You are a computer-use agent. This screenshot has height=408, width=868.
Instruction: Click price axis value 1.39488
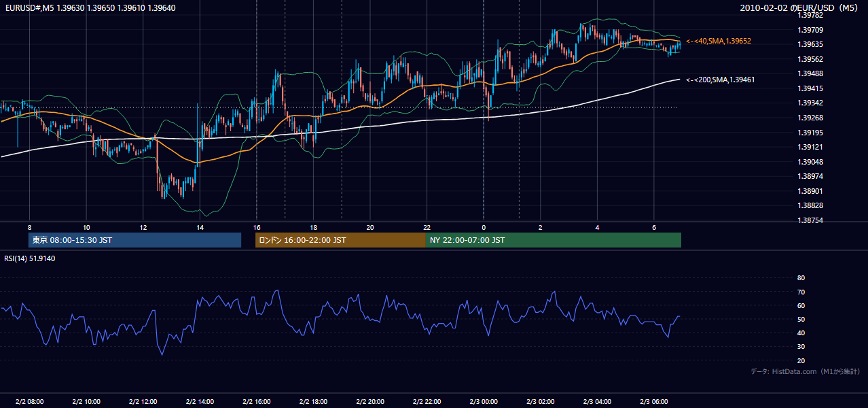coord(810,73)
